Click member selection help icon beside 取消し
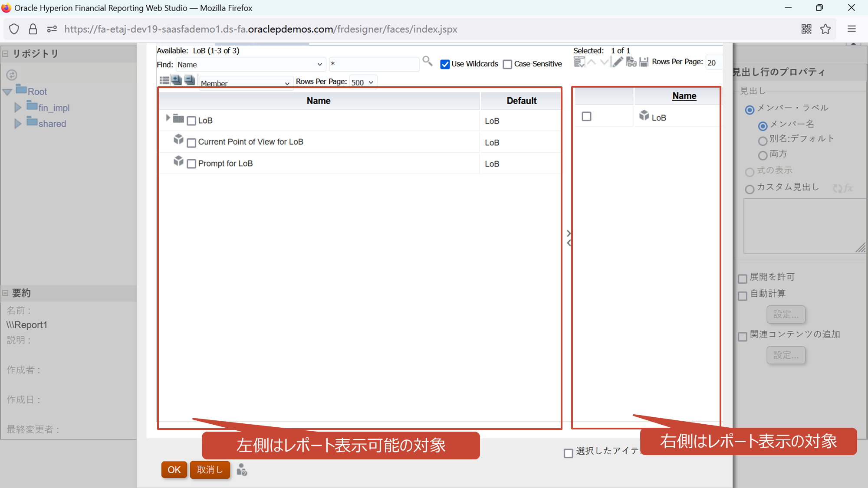The image size is (868, 488). tap(242, 470)
